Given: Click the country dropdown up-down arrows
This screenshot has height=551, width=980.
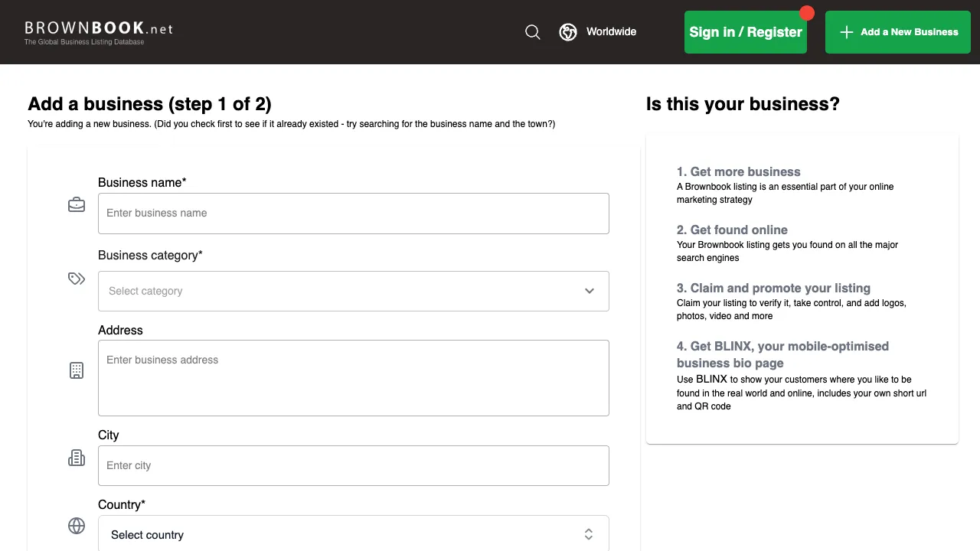Looking at the screenshot, I should pyautogui.click(x=589, y=534).
